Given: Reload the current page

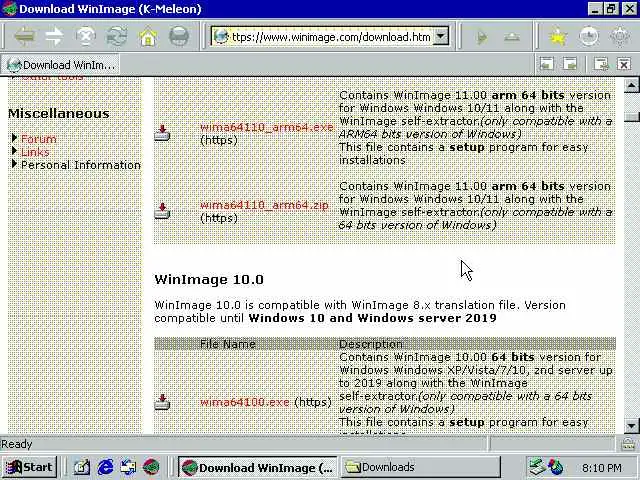Looking at the screenshot, I should (x=117, y=37).
